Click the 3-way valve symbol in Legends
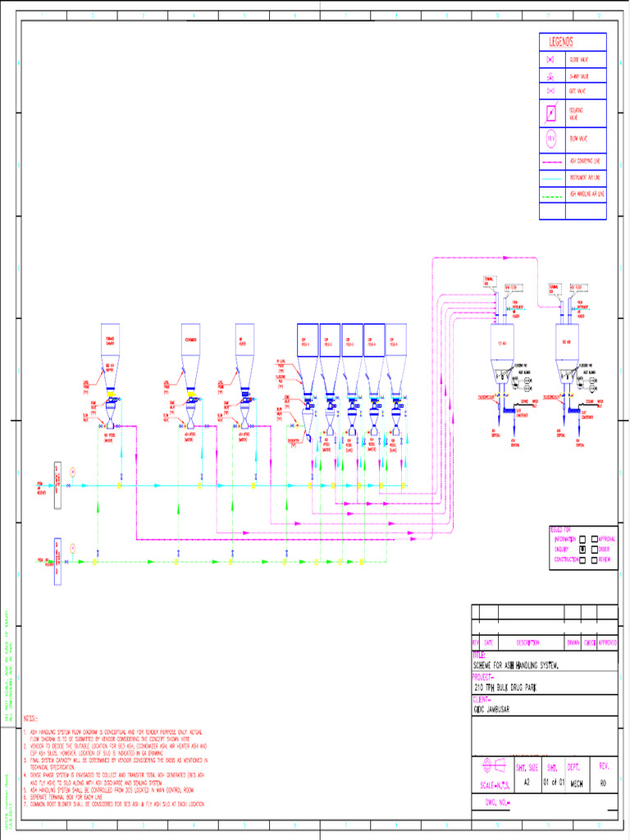 click(x=550, y=76)
